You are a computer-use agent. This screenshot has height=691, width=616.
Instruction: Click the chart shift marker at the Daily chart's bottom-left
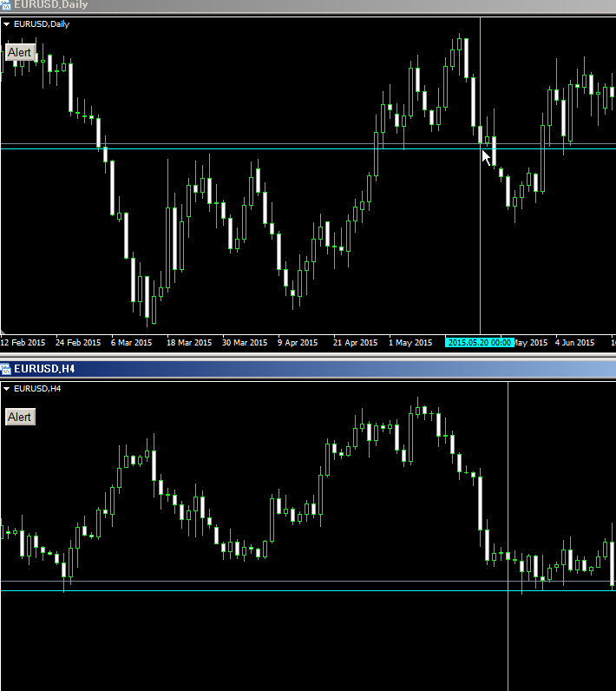tap(3, 332)
